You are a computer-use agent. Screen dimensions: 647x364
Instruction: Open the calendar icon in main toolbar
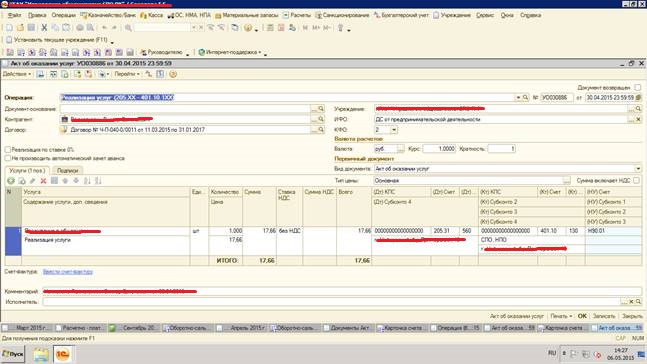point(281,28)
